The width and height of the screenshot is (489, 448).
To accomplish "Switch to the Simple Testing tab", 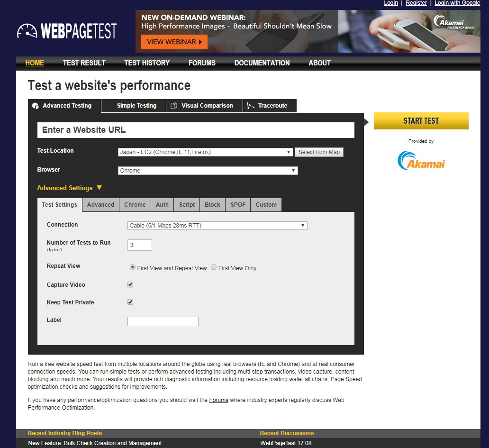I will click(136, 106).
